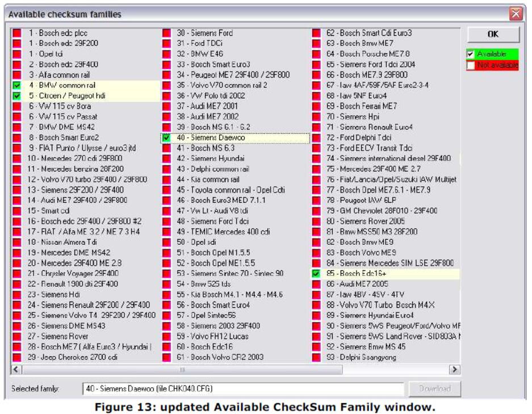
Task: Toggle the red Not available checkbox
Action: [x=470, y=65]
